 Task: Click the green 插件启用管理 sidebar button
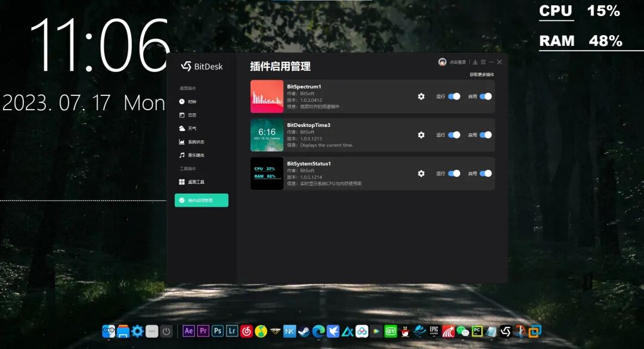[x=202, y=200]
